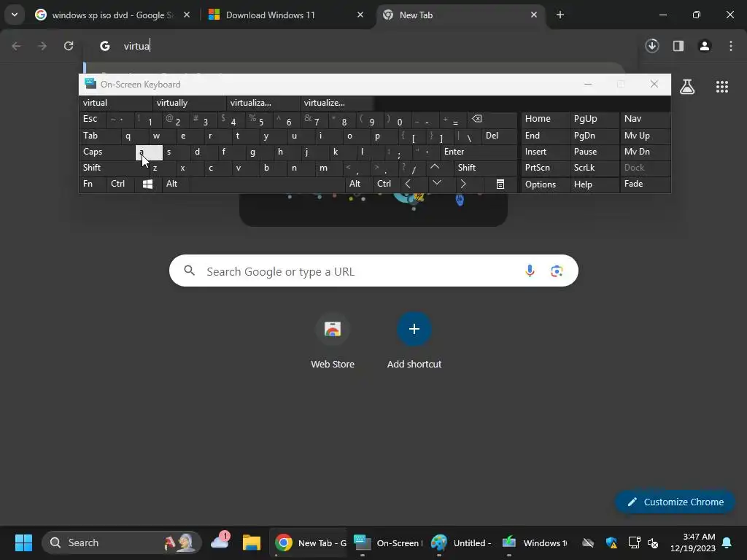Image resolution: width=747 pixels, height=560 pixels.
Task: Click the Search Google or type a URL box
Action: point(373,271)
